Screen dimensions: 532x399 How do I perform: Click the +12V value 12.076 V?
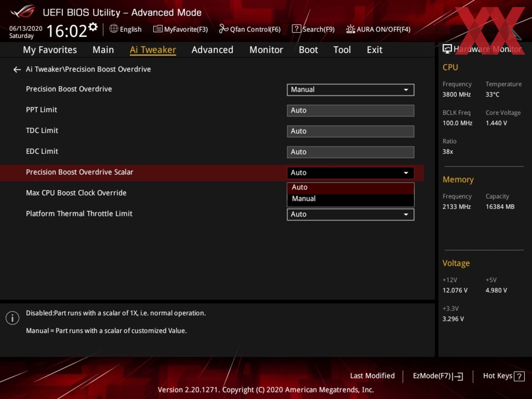point(455,290)
